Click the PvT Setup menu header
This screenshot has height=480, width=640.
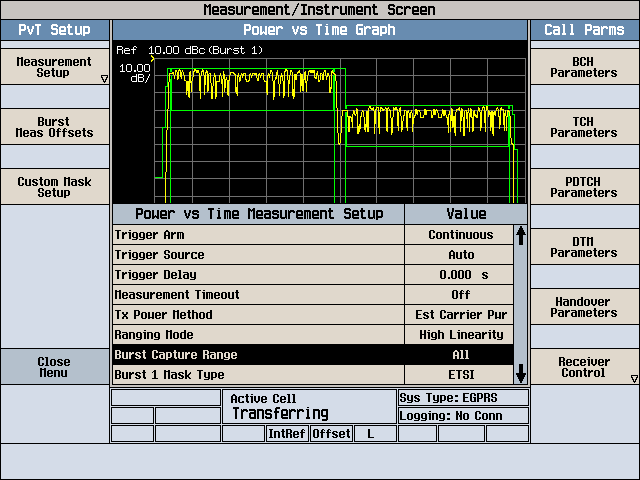(x=55, y=30)
